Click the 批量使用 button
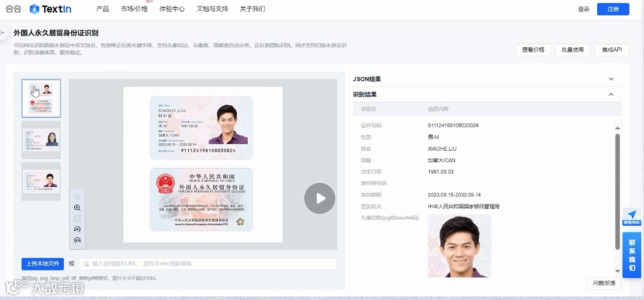 tap(572, 50)
